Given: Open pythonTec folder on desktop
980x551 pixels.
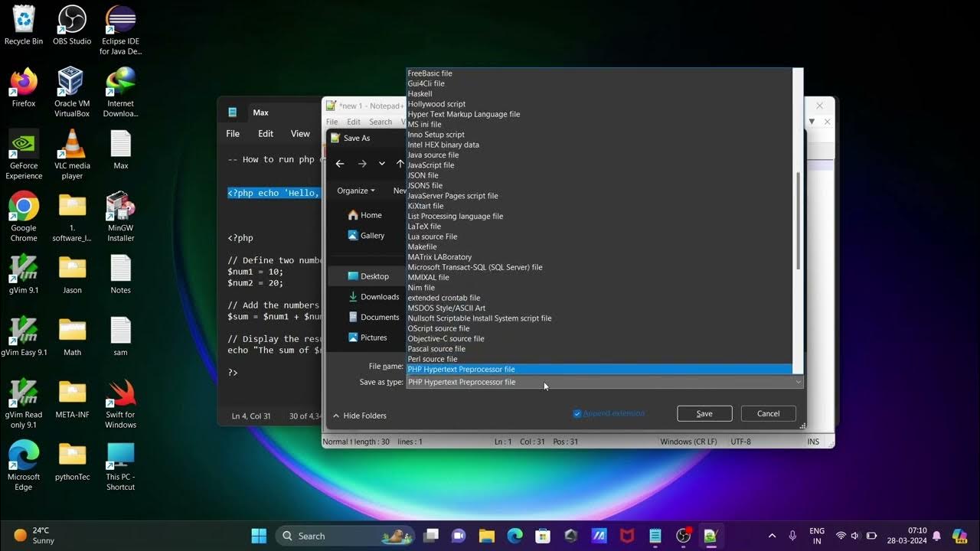Looking at the screenshot, I should (x=72, y=461).
